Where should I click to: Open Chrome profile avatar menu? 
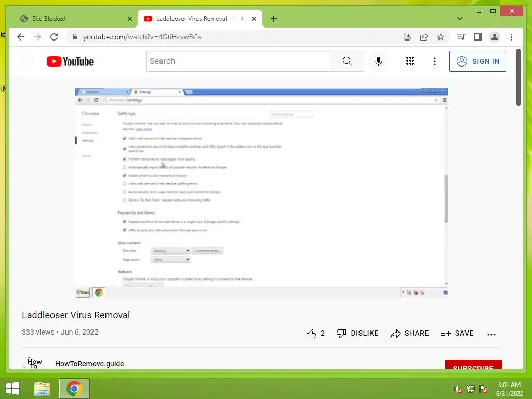495,37
